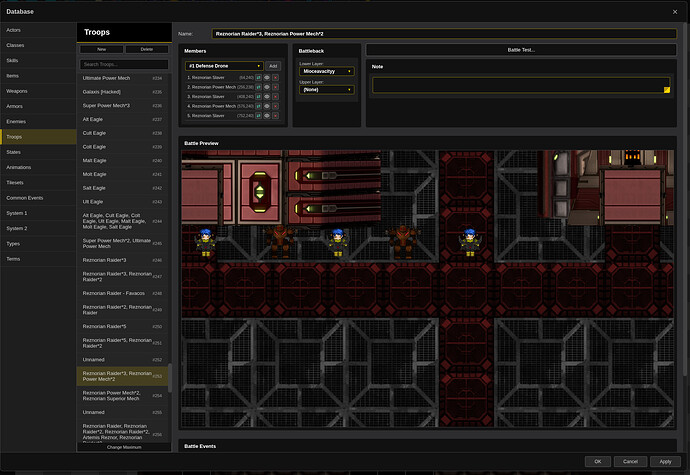Viewport: 690px width, 475px height.
Task: Click the troop list scrollbar thumb
Action: coord(170,377)
